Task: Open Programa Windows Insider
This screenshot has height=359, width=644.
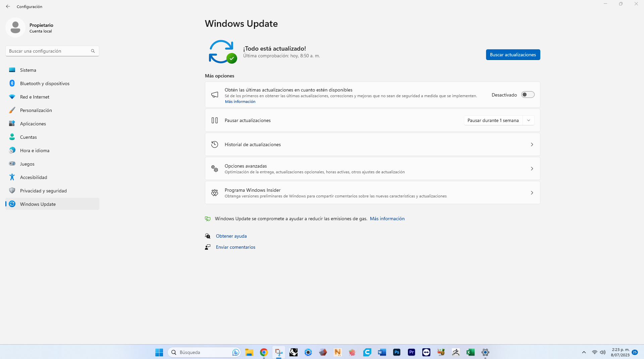Action: 372,193
